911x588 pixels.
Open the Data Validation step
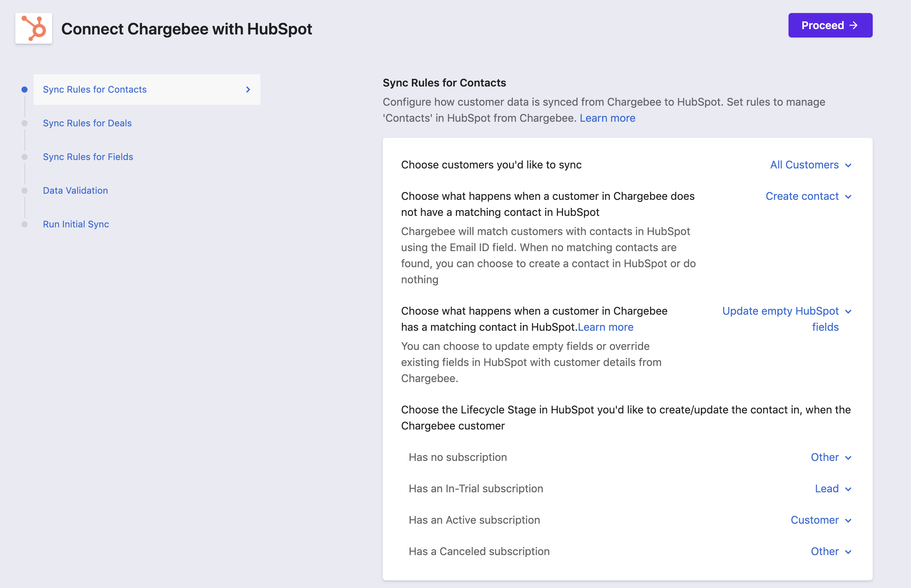coord(75,191)
